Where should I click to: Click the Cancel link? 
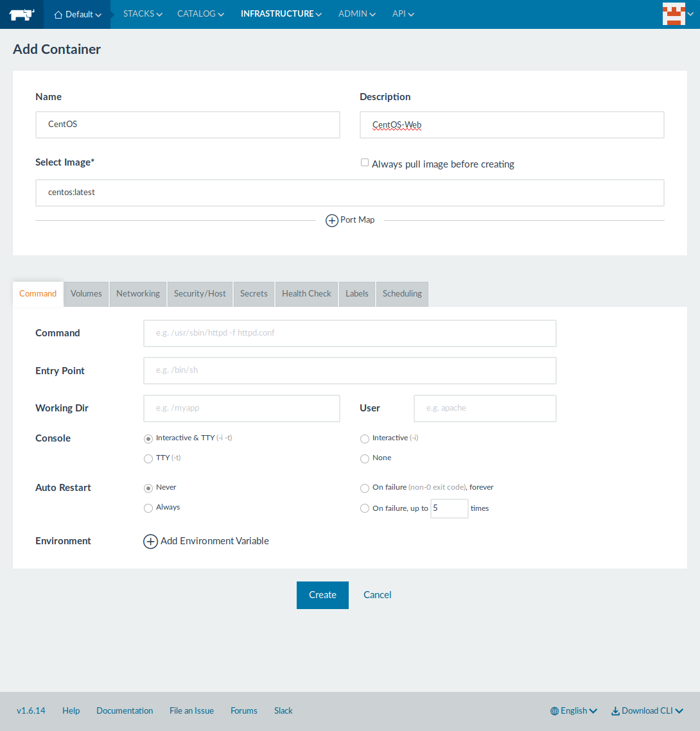point(378,595)
